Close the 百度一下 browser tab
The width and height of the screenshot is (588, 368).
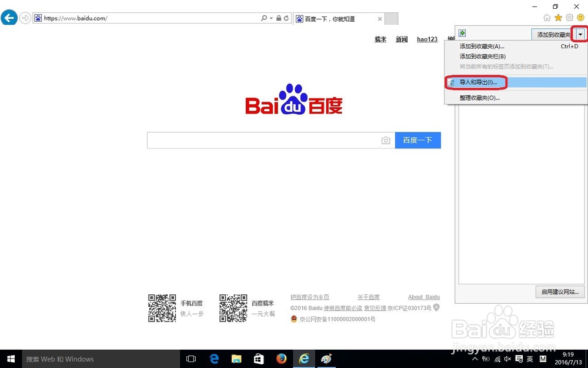[380, 19]
